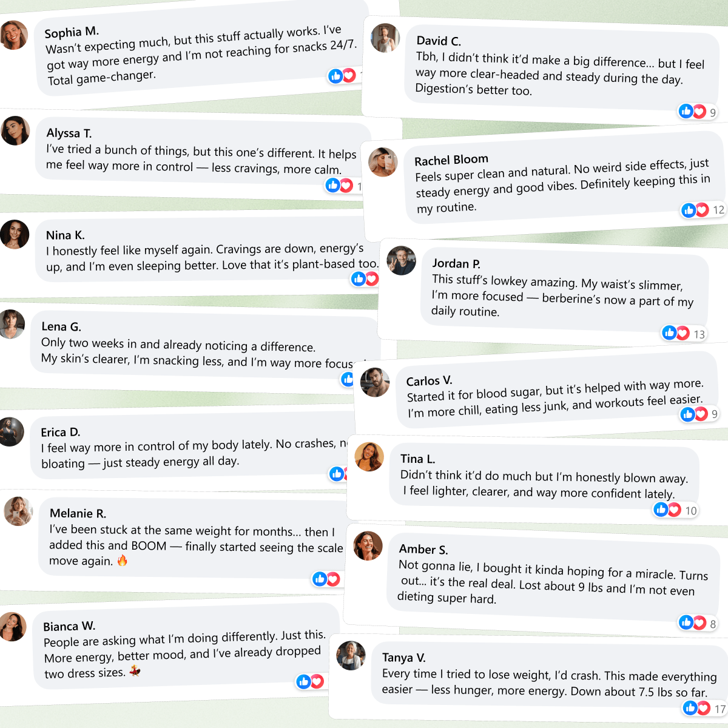
Task: Open Sophia M.'s profile picture
Action: click(x=13, y=35)
